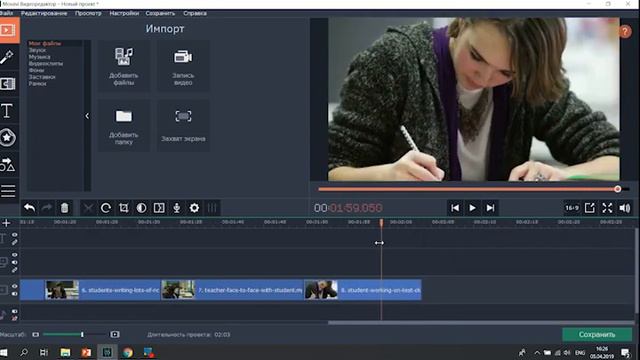Click the Add folder (Добавить папку) tile

[124, 126]
